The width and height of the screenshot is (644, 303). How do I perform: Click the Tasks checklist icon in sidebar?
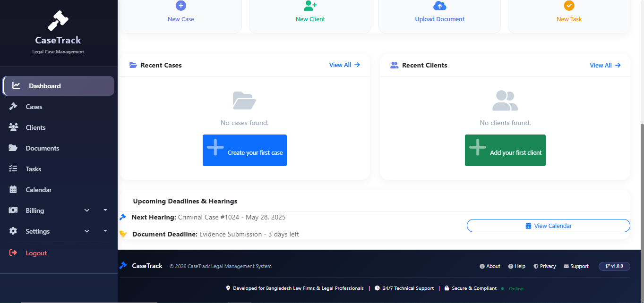click(13, 169)
